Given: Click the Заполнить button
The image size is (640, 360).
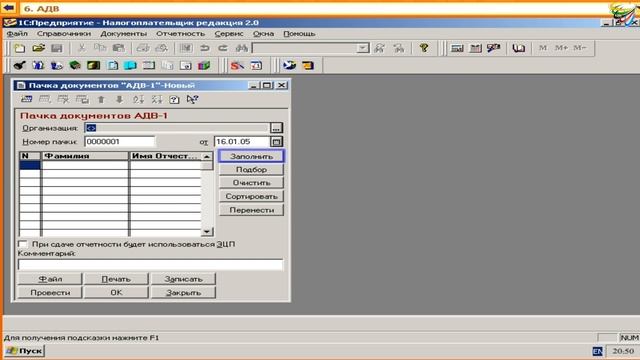Looking at the screenshot, I should coord(251,156).
